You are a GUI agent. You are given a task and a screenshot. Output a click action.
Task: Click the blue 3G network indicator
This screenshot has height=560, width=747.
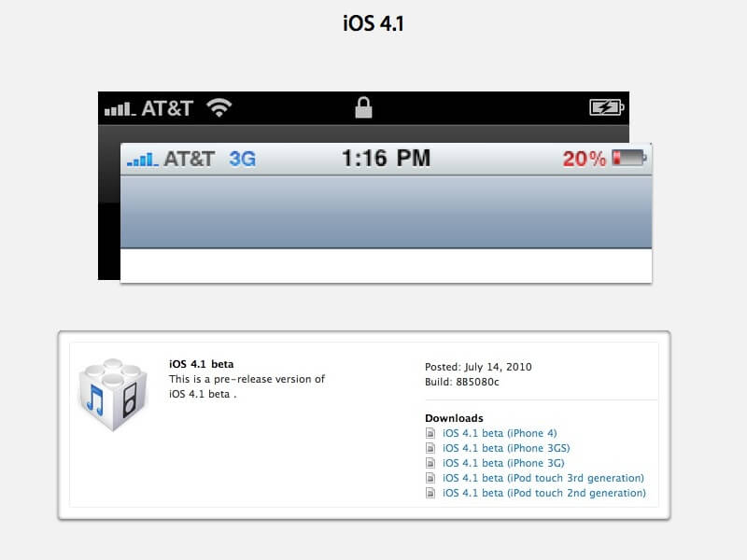[x=243, y=159]
